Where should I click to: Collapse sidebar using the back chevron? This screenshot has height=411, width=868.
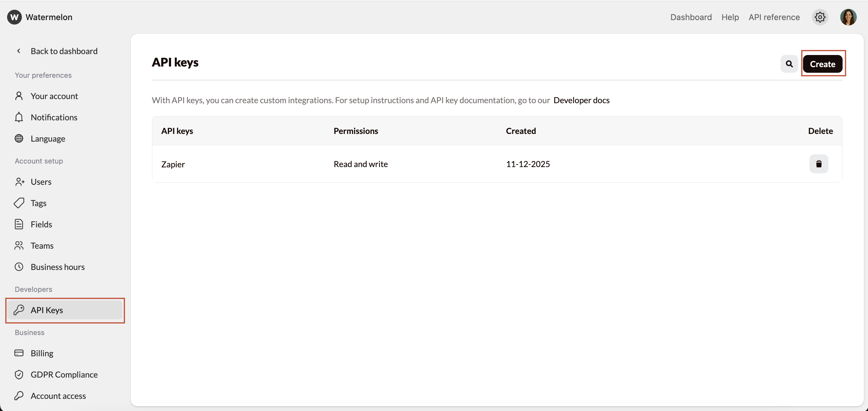point(19,51)
